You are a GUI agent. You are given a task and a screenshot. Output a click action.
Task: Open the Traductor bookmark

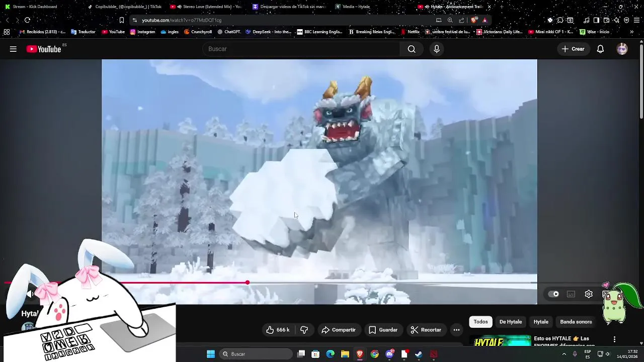(83, 32)
